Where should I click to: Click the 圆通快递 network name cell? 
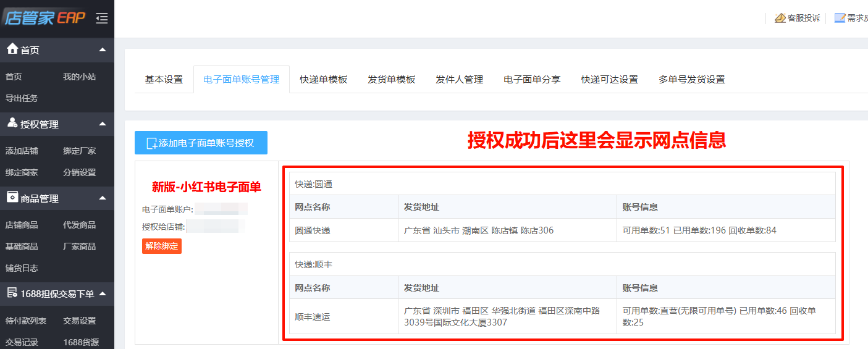point(343,230)
